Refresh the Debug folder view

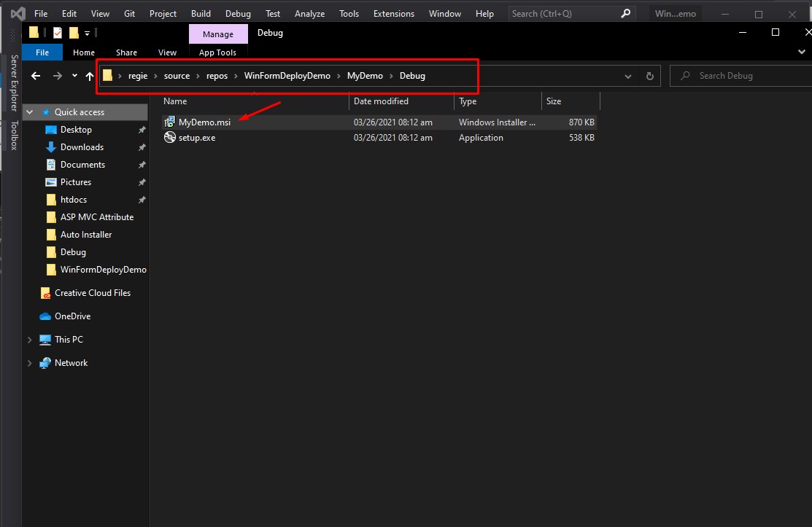pos(650,76)
